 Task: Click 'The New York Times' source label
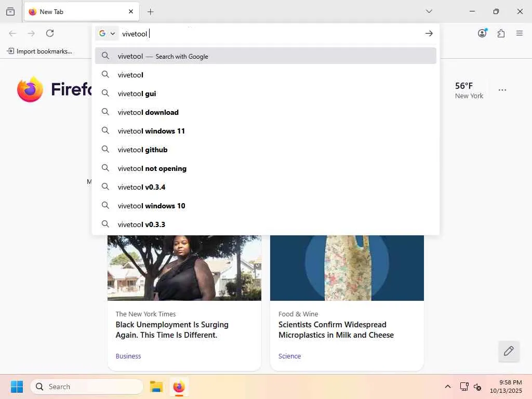(x=145, y=314)
